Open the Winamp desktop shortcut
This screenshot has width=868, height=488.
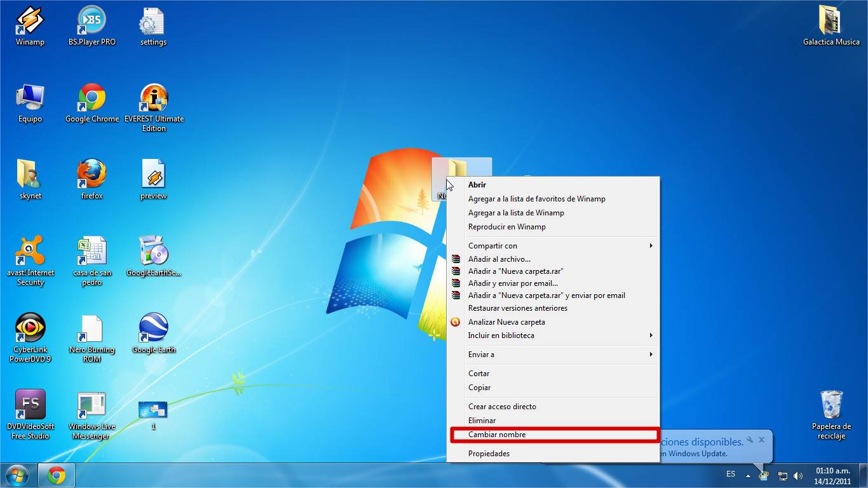pos(29,22)
